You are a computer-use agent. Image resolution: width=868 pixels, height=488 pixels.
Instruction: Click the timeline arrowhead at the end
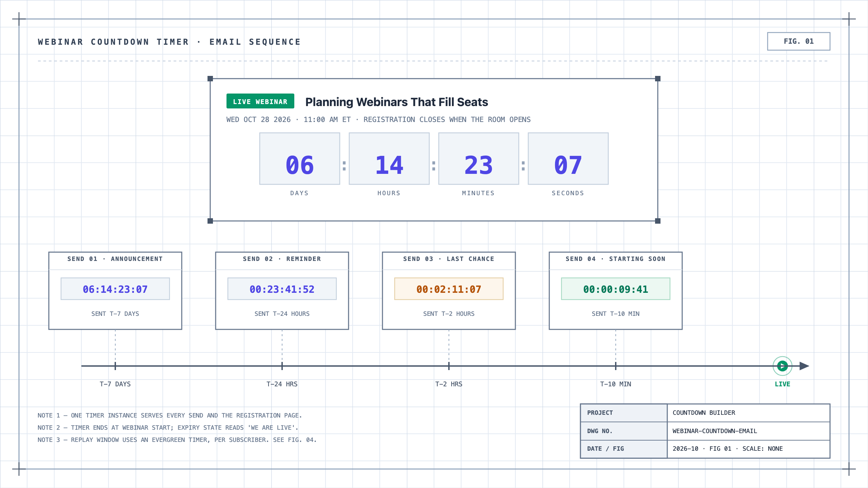tap(804, 366)
